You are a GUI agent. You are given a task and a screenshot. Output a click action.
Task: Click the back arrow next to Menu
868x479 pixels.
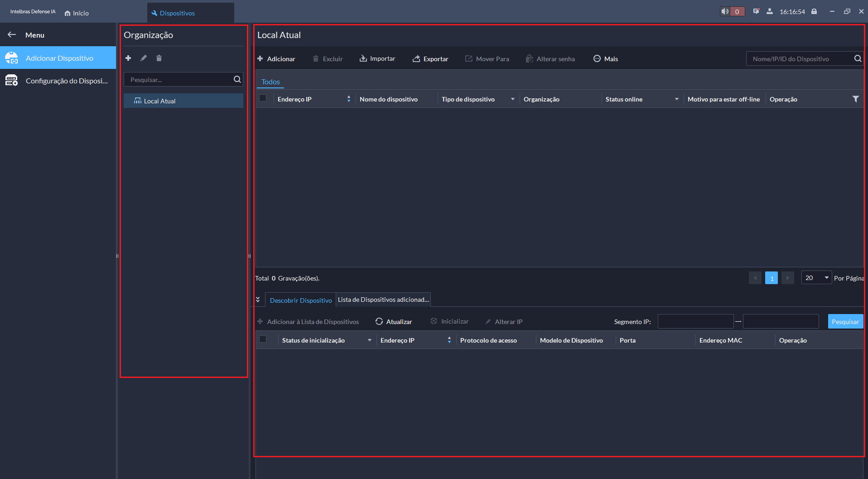point(12,35)
